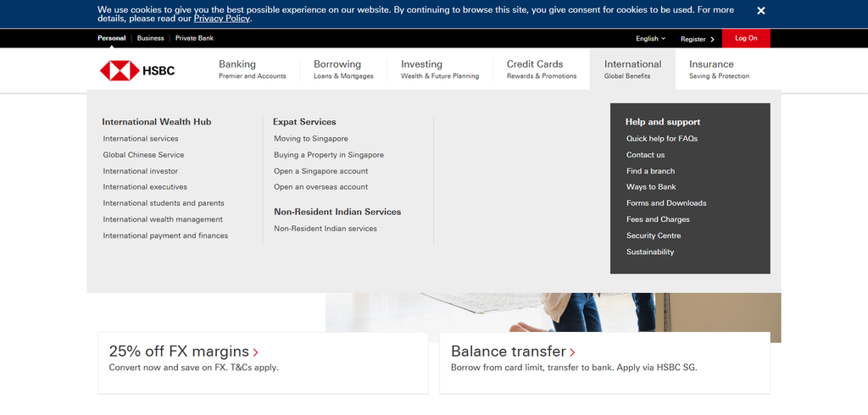The height and width of the screenshot is (415, 868).
Task: Close the cookie notice banner
Action: pos(761,10)
